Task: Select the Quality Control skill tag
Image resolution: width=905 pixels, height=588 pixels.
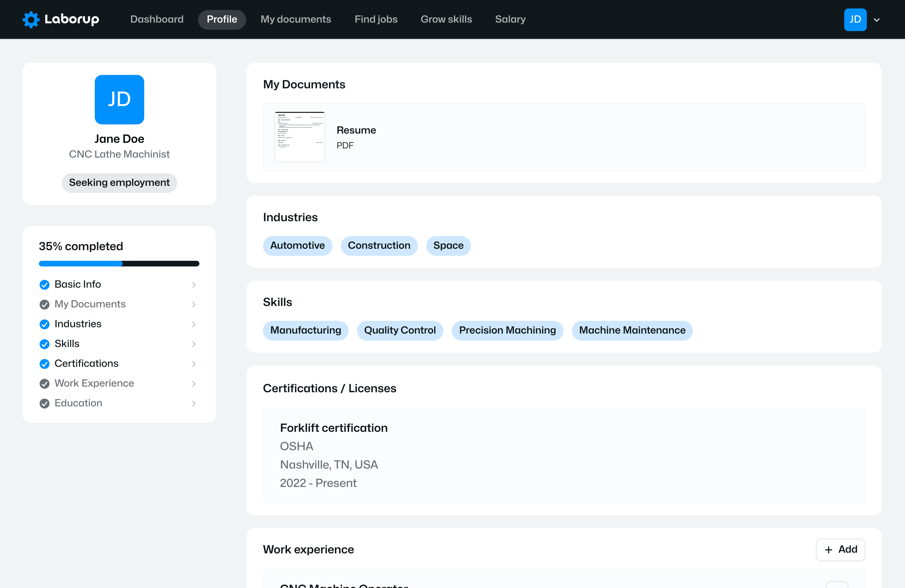Action: click(x=400, y=330)
